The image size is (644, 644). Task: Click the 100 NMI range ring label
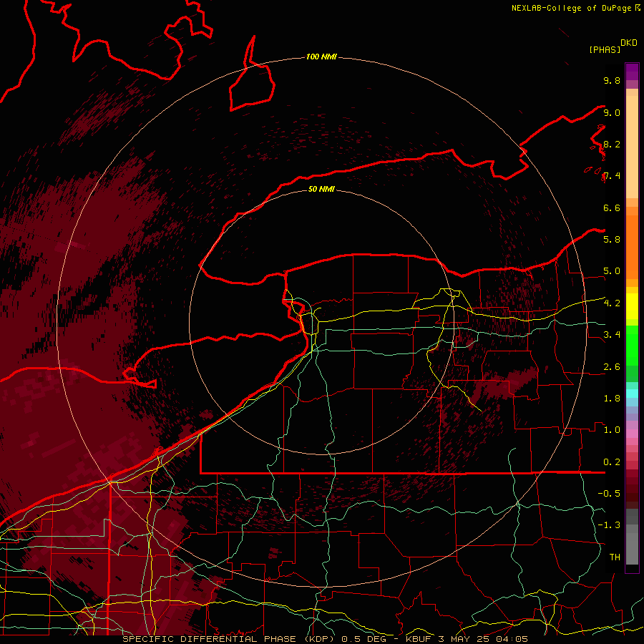pyautogui.click(x=321, y=57)
